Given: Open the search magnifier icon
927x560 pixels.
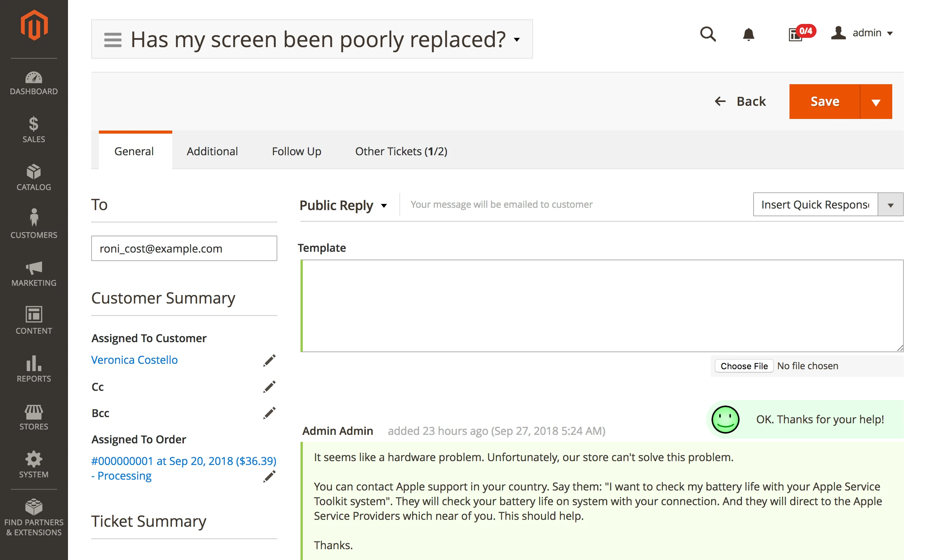Looking at the screenshot, I should point(708,34).
